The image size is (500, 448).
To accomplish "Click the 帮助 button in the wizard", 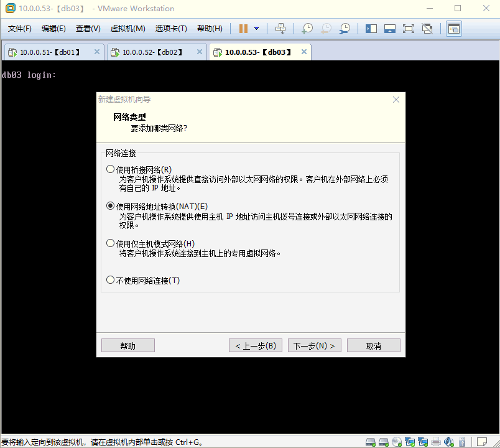I will [x=127, y=345].
